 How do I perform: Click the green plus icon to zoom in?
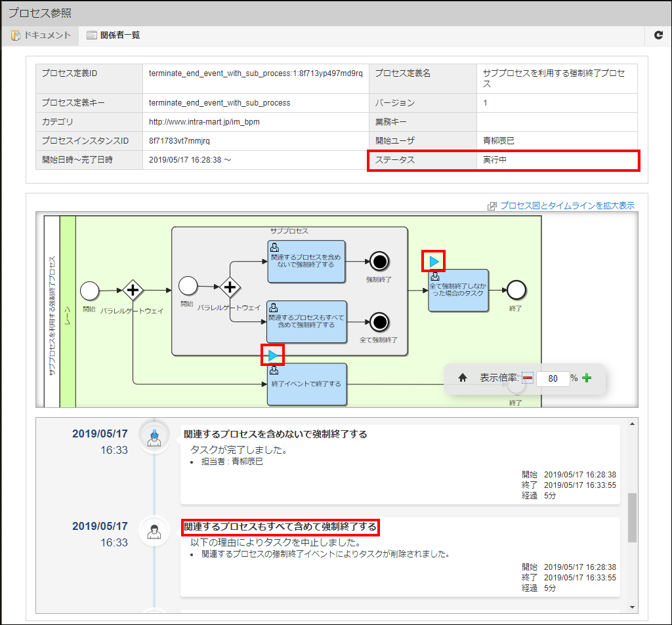point(587,378)
